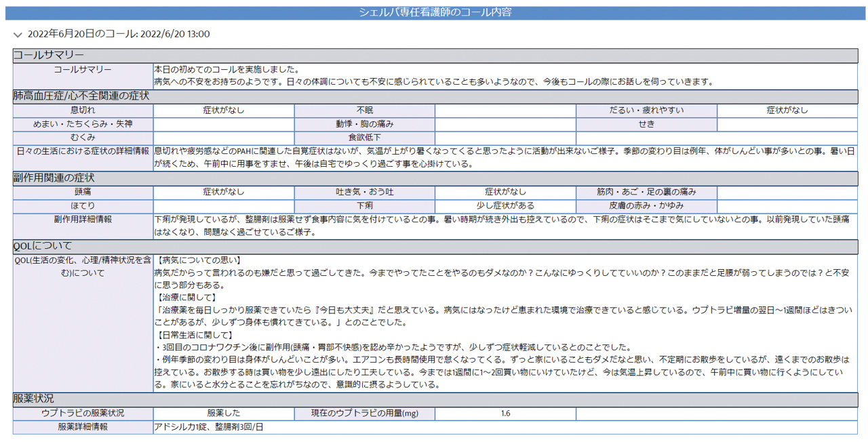Select the 下痢 label cell

tap(365, 205)
